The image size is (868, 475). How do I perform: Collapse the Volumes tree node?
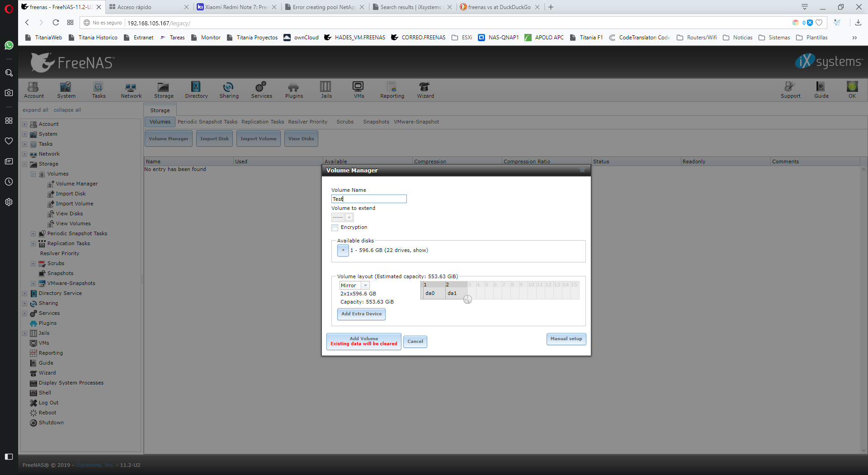[33, 174]
